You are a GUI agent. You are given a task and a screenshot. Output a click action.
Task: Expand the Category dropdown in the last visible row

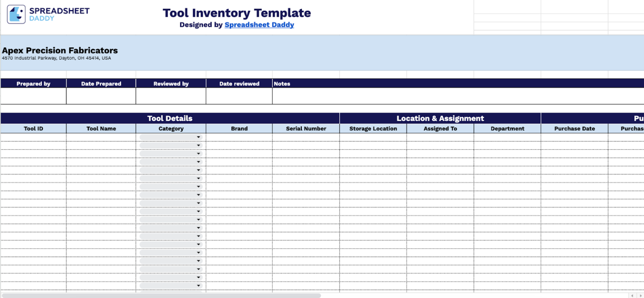198,285
